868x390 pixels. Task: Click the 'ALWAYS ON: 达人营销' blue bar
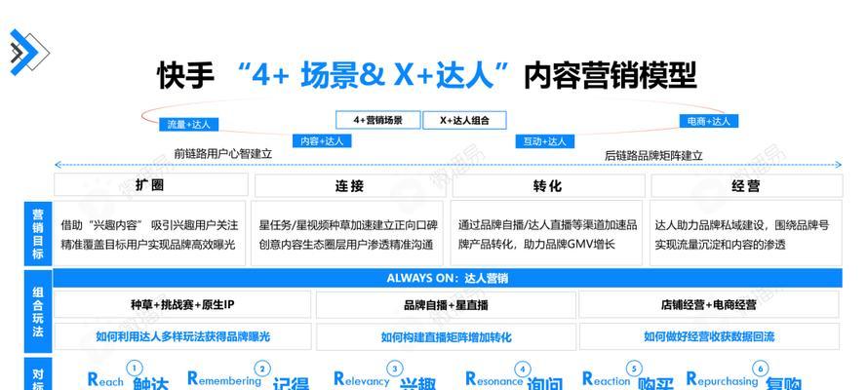tap(448, 278)
